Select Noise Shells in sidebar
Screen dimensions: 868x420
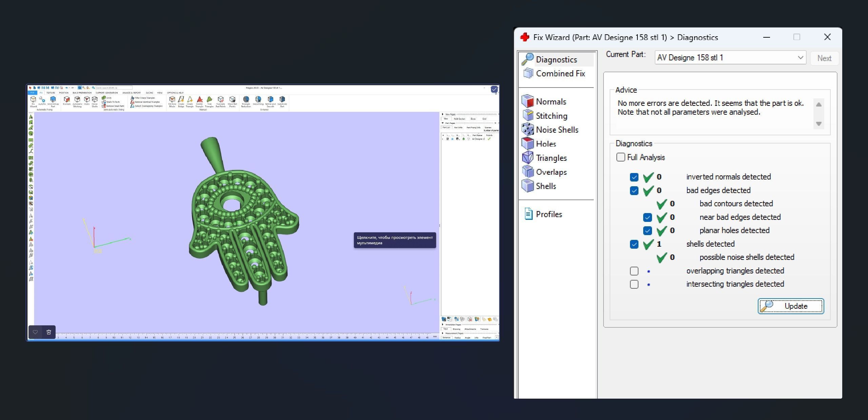pos(557,130)
